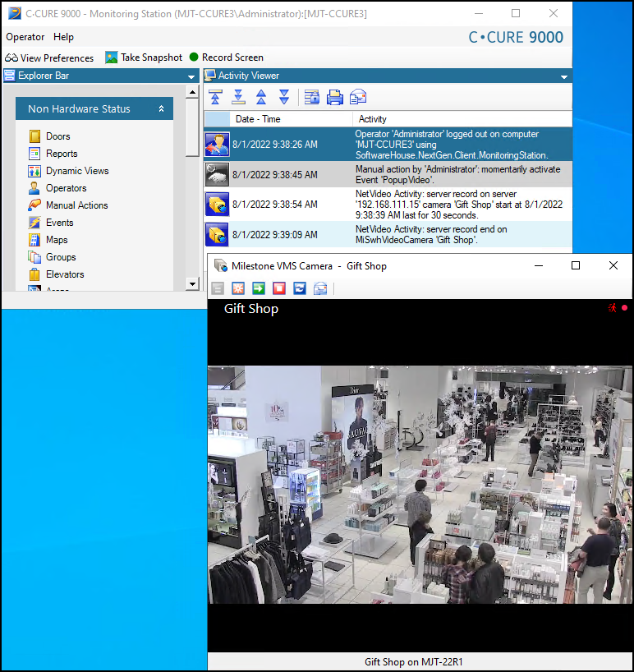Screen dimensions: 634x672
Task: Click the Dynamic Views icon
Action: [x=34, y=171]
